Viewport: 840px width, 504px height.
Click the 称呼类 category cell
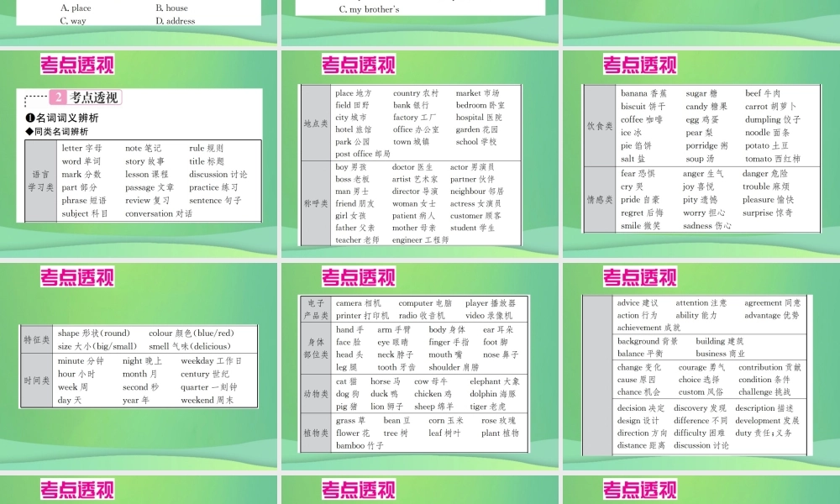point(316,203)
